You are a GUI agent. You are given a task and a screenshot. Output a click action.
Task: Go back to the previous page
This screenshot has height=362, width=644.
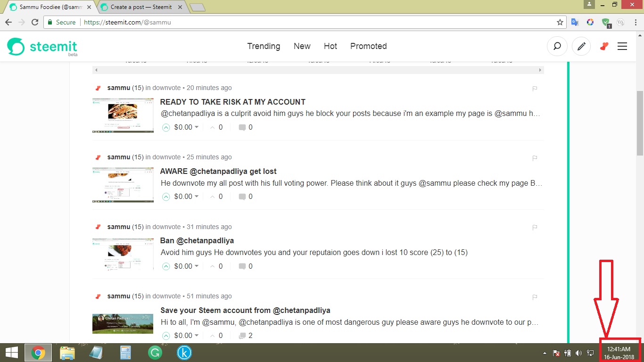(8, 22)
